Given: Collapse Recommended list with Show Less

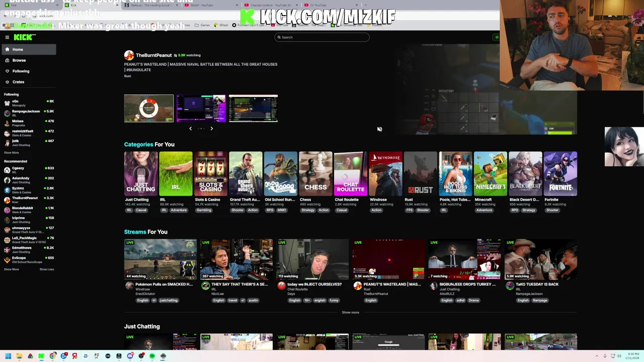Looking at the screenshot, I should tap(47, 269).
